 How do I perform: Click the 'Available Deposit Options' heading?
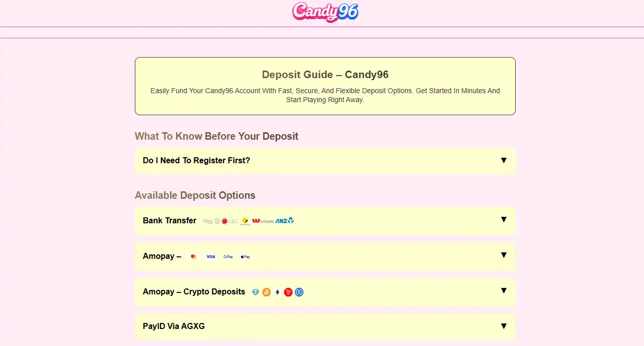pyautogui.click(x=195, y=195)
